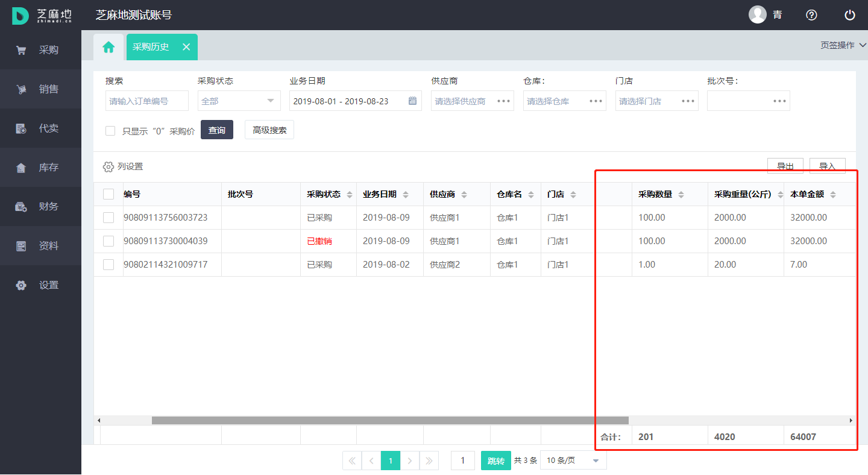Select 资料 in the sidebar menu
Viewport: 868px width, 475px height.
coord(40,246)
